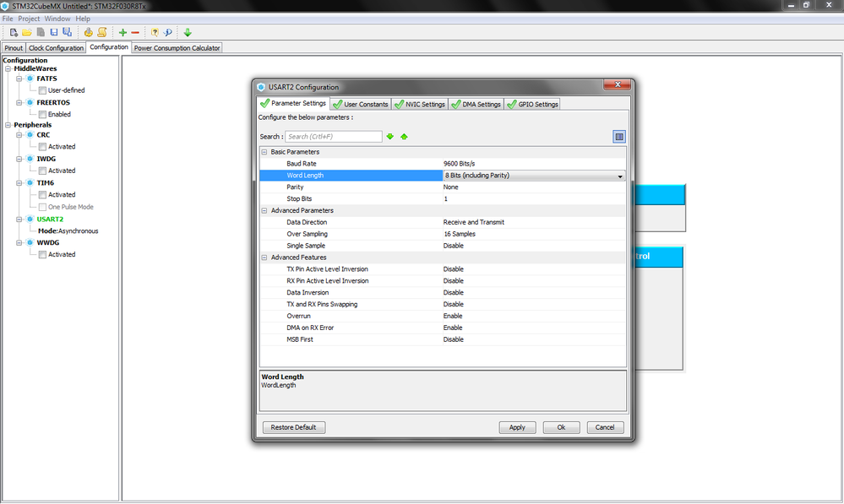Collapse the MiddleWares tree node
844x504 pixels.
pos(8,69)
